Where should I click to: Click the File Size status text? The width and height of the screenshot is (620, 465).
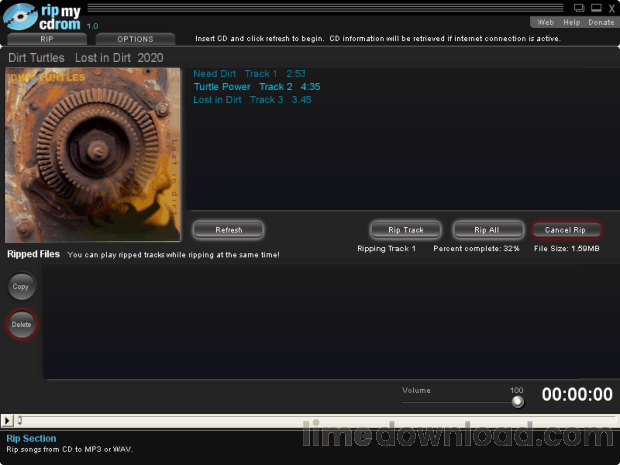[567, 249]
